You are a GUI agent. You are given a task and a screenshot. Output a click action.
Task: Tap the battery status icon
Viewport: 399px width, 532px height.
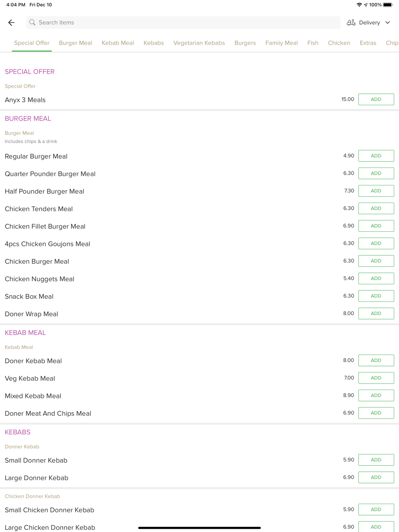point(388,5)
